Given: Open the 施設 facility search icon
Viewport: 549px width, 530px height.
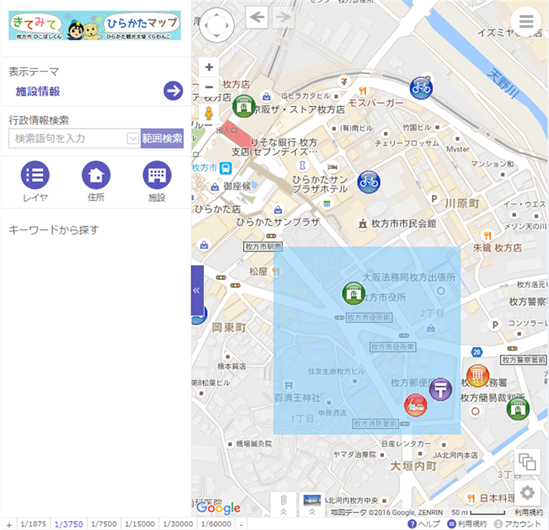Looking at the screenshot, I should (157, 175).
